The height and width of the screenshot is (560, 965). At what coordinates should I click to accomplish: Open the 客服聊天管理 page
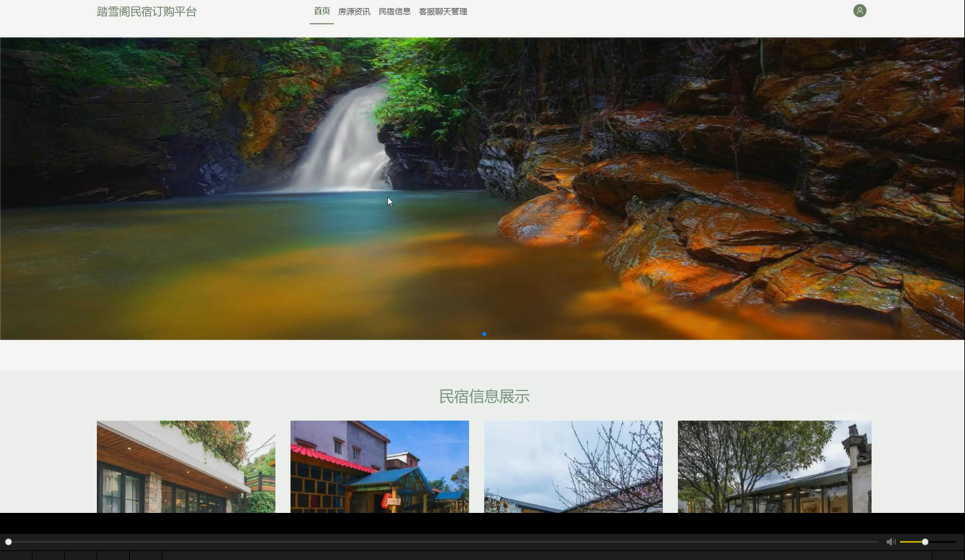[442, 11]
